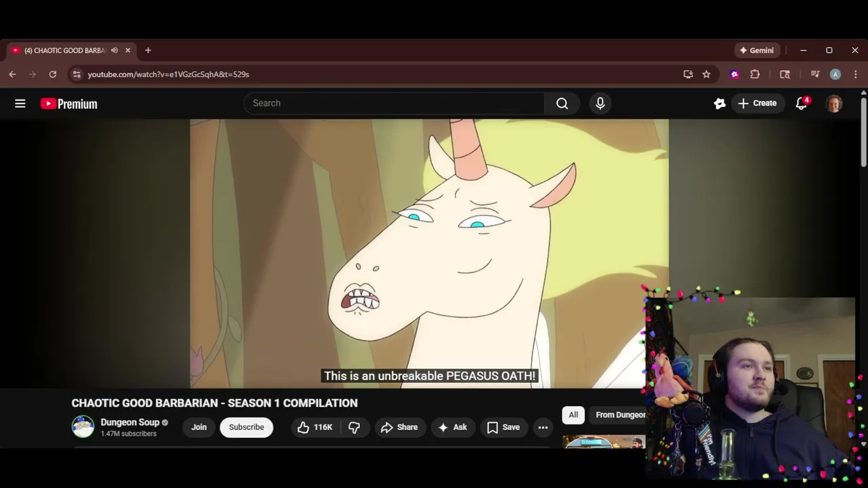The image size is (868, 488).
Task: Join the Dungeon Soup channel
Action: pyautogui.click(x=199, y=427)
